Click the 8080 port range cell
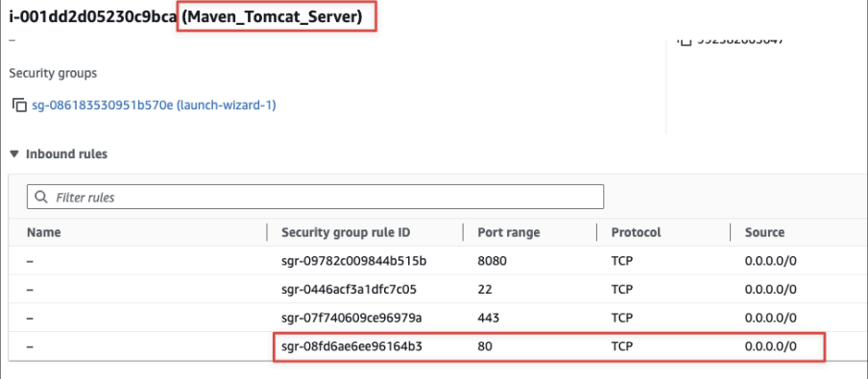Image resolution: width=868 pixels, height=379 pixels. 493,261
